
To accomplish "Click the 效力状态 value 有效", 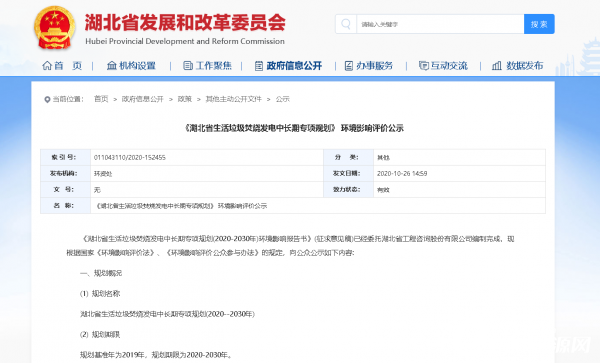I will 383,190.
